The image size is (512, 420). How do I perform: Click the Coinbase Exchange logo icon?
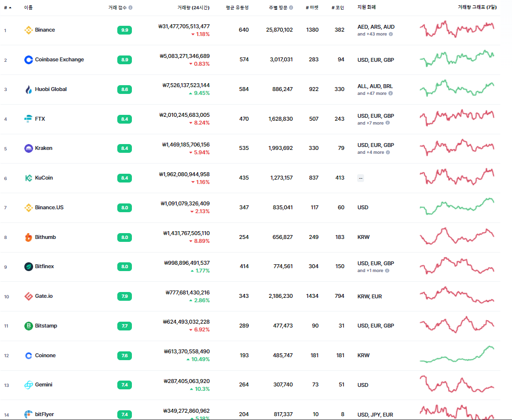28,60
